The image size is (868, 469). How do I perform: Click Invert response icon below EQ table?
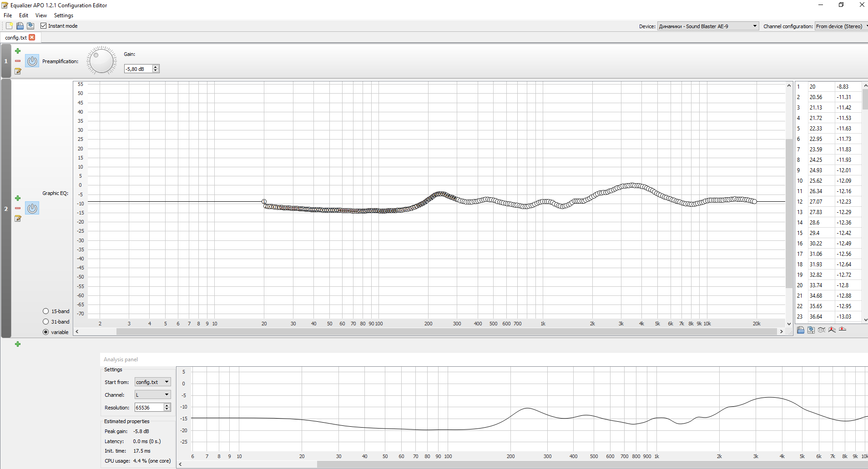822,330
